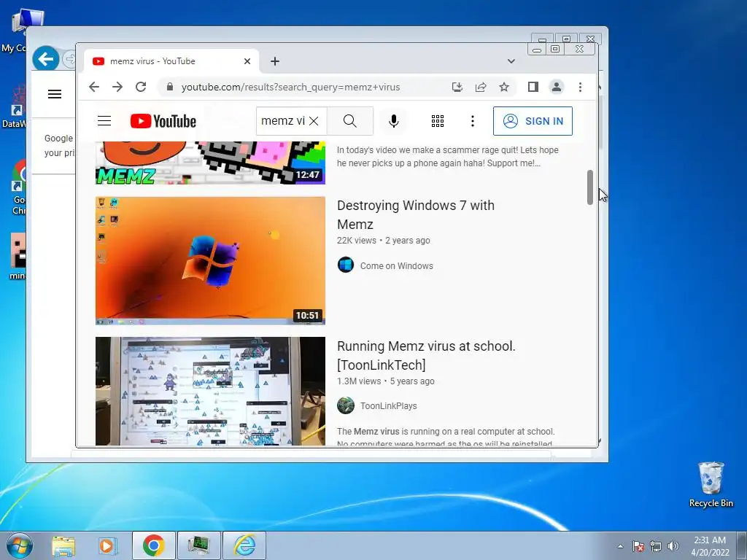Open YouTube settings three-dot menu
This screenshot has width=747, height=560.
pos(472,121)
